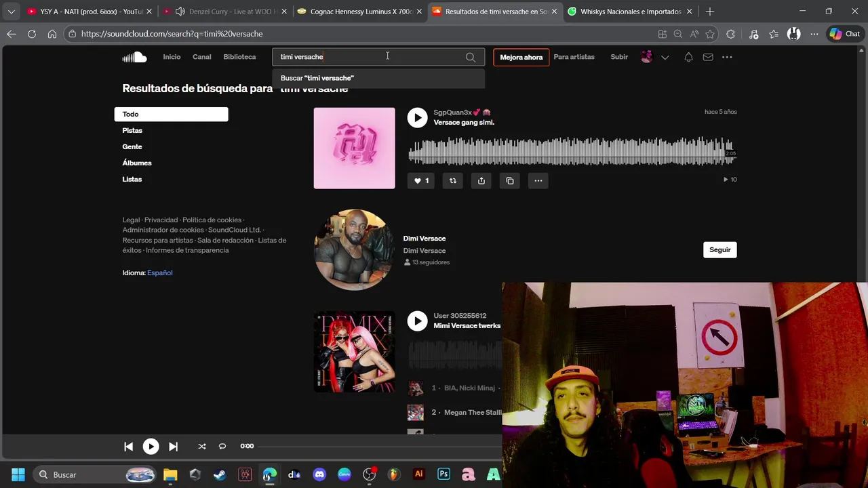The height and width of the screenshot is (488, 868).
Task: Click the Mejora ahora button
Action: coord(521,57)
